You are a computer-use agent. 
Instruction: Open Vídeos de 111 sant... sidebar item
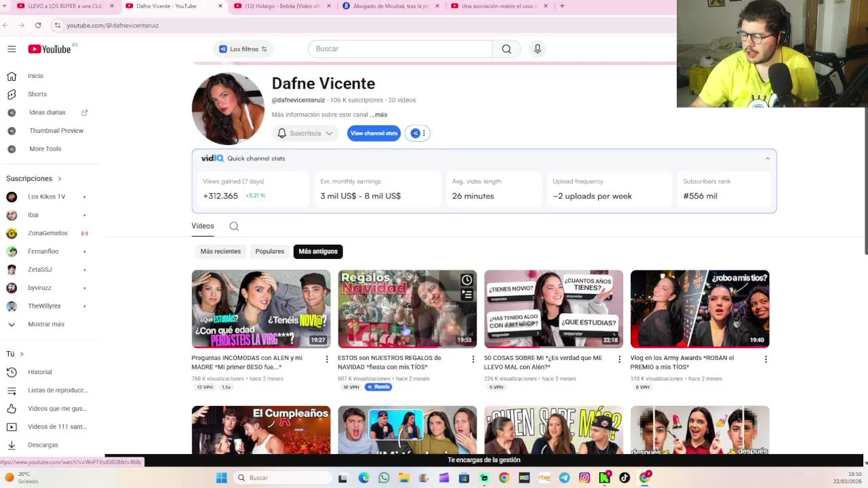coord(57,427)
